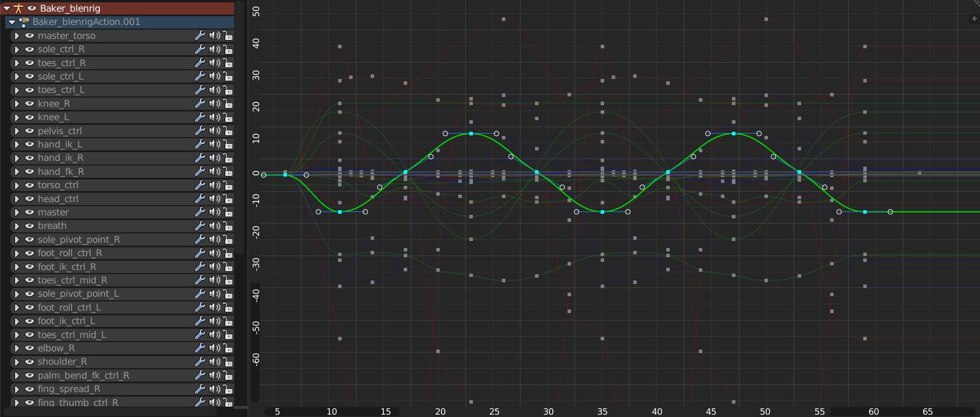Toggle modifiers wrench on master_torso channel
This screenshot has width=980, height=417.
[200, 35]
